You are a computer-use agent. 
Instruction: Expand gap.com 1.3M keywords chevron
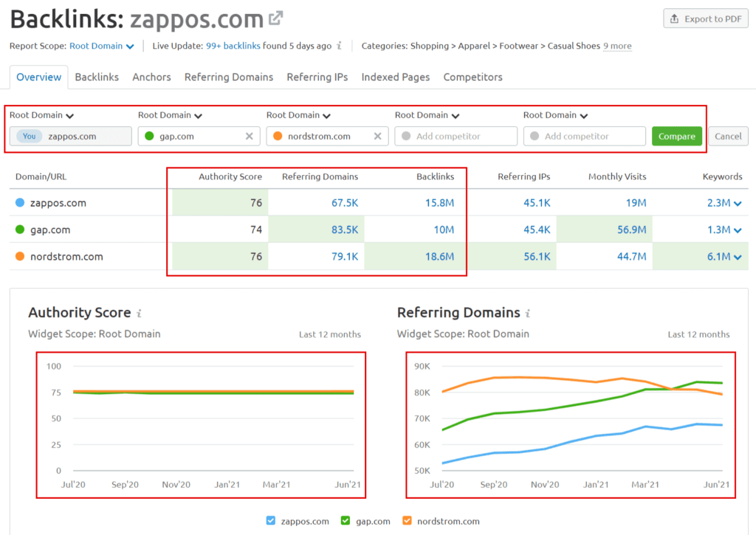tap(738, 230)
